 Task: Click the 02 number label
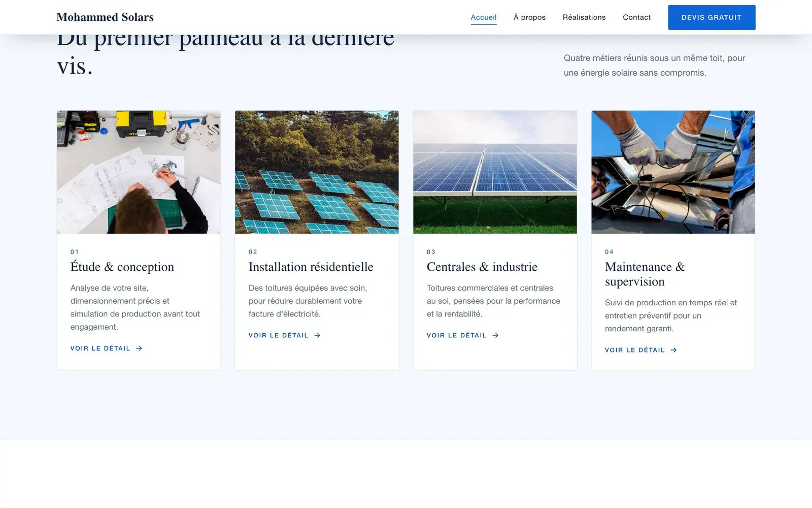[253, 252]
